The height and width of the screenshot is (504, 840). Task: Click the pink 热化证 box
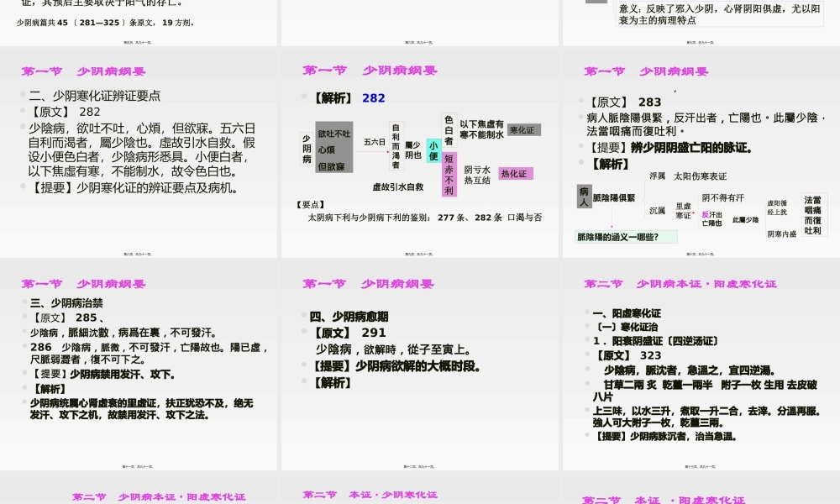pos(516,174)
